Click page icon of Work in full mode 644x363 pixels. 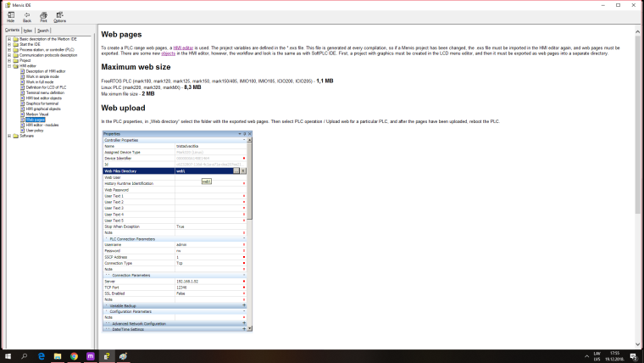pos(23,81)
